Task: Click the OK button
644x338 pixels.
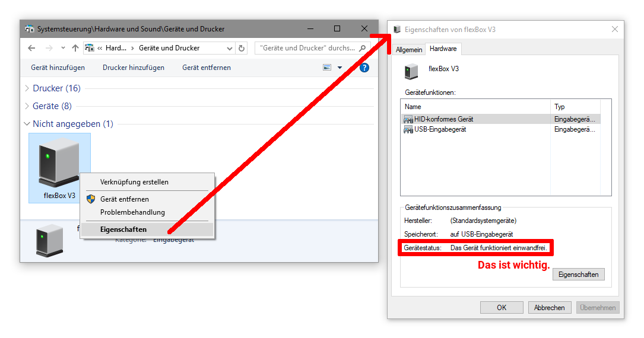Action: click(502, 308)
